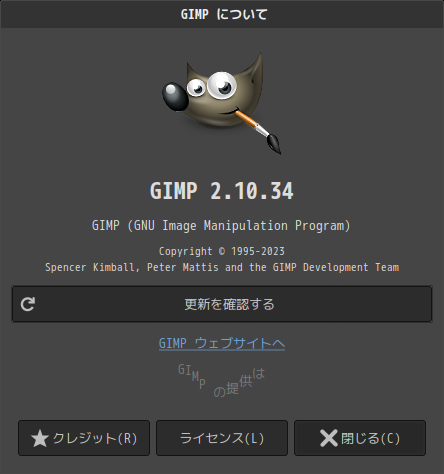Show the ライセンス(L) license text
The image size is (444, 474).
click(222, 438)
